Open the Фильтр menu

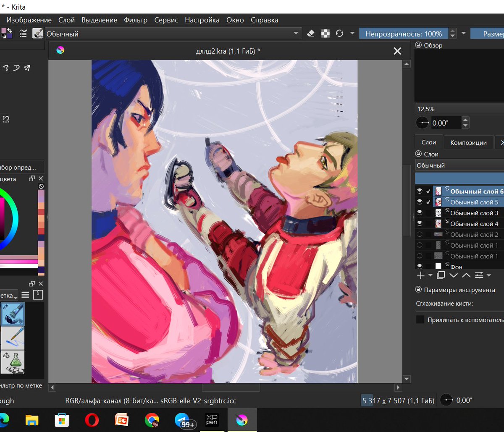136,20
